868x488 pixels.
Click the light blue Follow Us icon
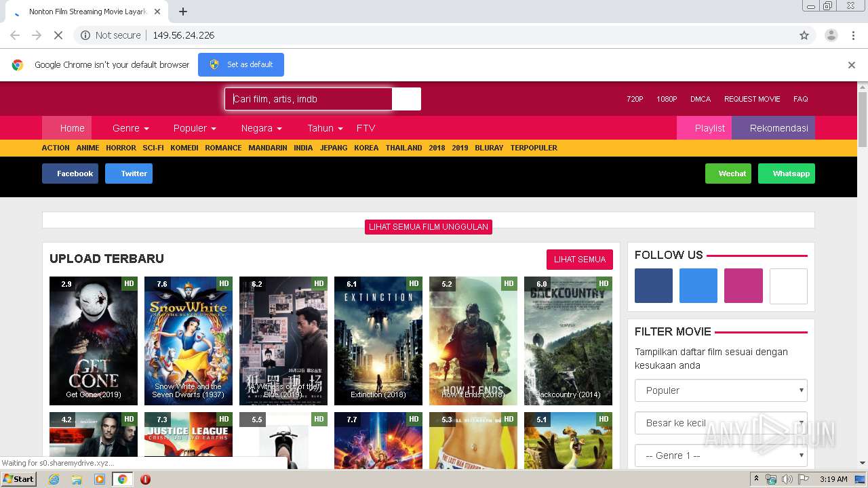tap(698, 286)
